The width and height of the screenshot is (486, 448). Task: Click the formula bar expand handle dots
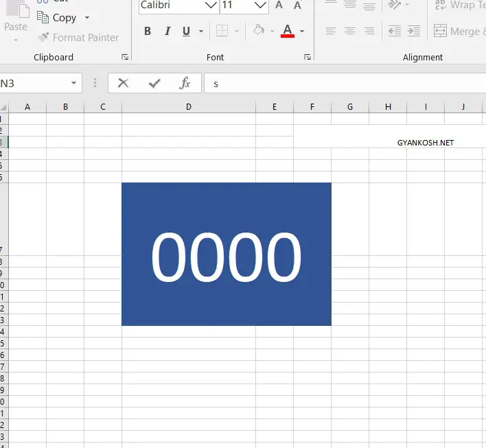[95, 83]
